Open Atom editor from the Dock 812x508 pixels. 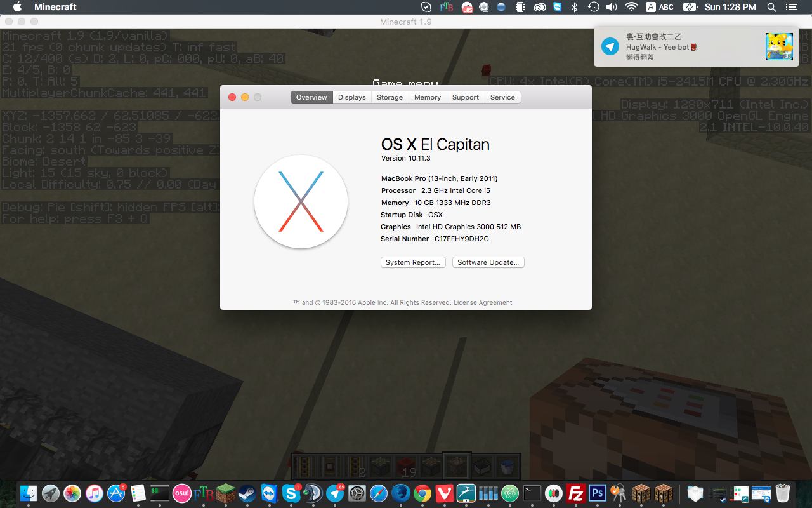[x=510, y=493]
